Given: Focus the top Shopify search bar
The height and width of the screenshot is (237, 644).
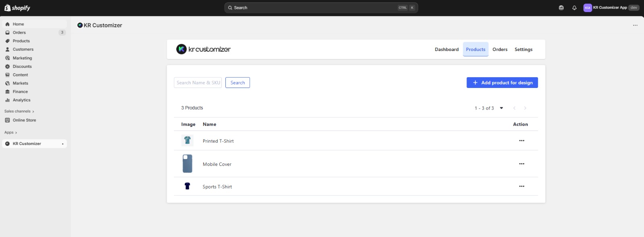Looking at the screenshot, I should tap(321, 8).
